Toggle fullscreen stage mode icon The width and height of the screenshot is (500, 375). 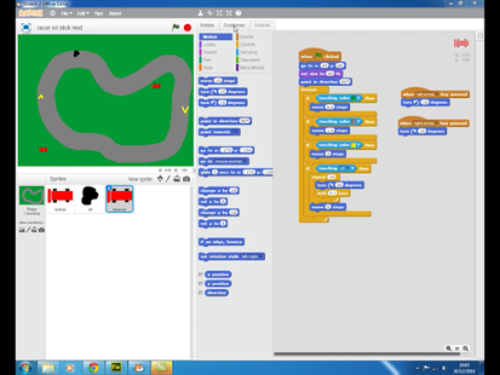pos(26,27)
